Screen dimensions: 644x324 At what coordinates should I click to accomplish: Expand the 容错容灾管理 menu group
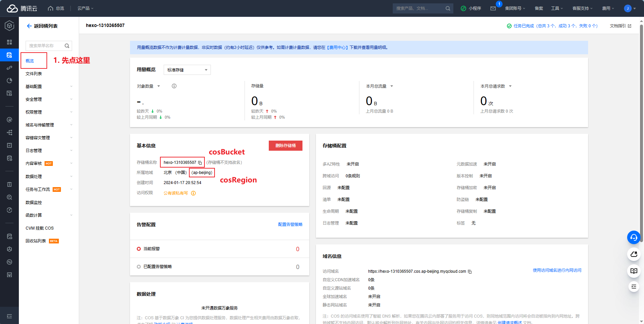tap(49, 138)
